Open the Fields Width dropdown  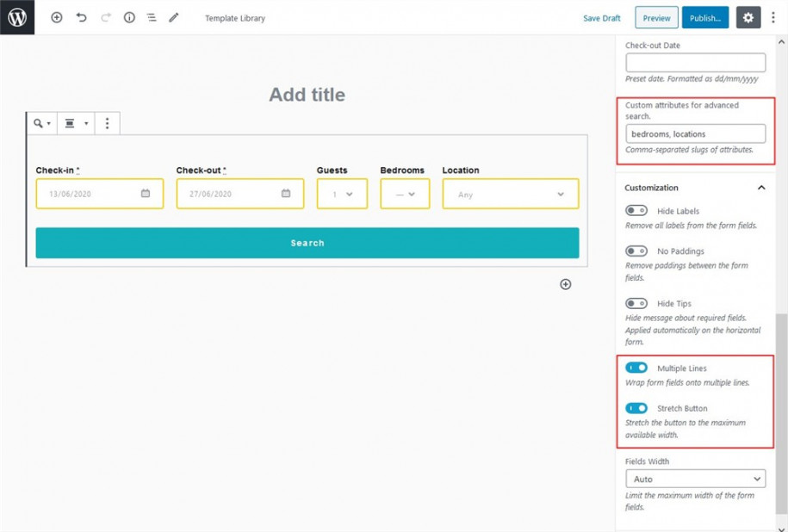pos(695,479)
